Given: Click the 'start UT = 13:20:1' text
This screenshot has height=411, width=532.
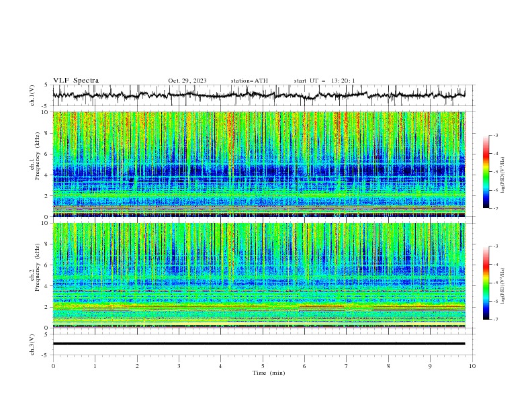Looking at the screenshot, I should pos(324,81).
